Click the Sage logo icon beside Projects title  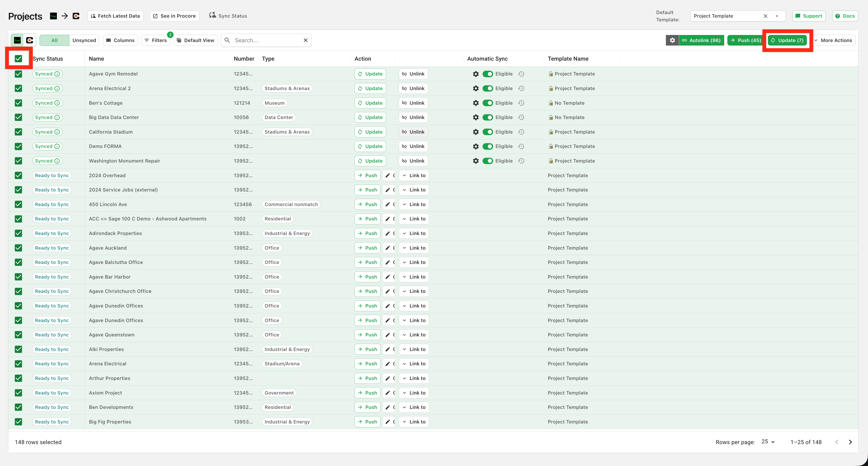pos(53,16)
